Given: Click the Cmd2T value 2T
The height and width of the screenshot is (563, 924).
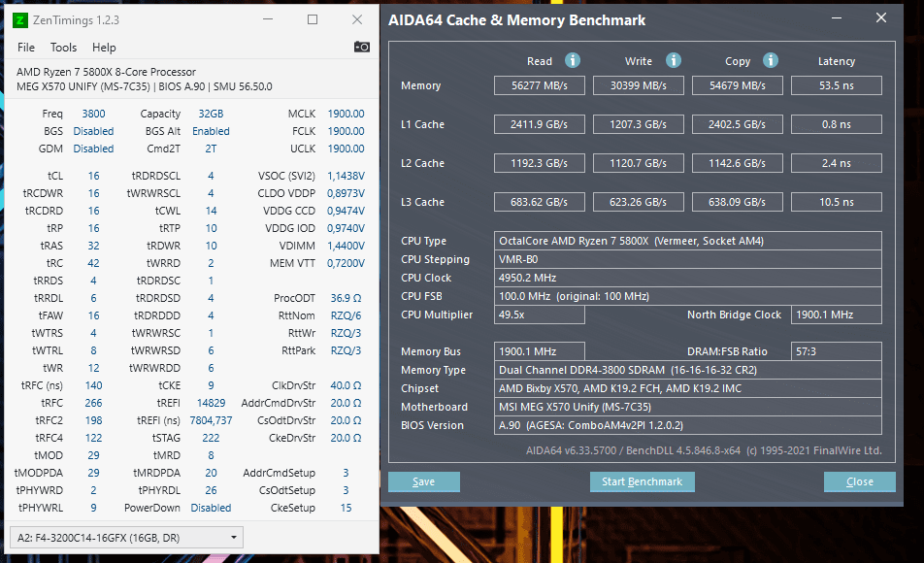Looking at the screenshot, I should [x=211, y=149].
